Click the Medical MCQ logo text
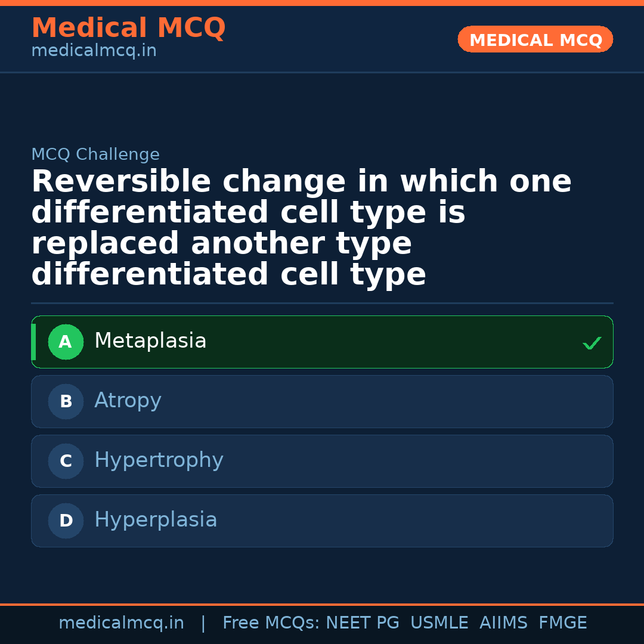Screen dimensions: 644x644 pos(128,27)
